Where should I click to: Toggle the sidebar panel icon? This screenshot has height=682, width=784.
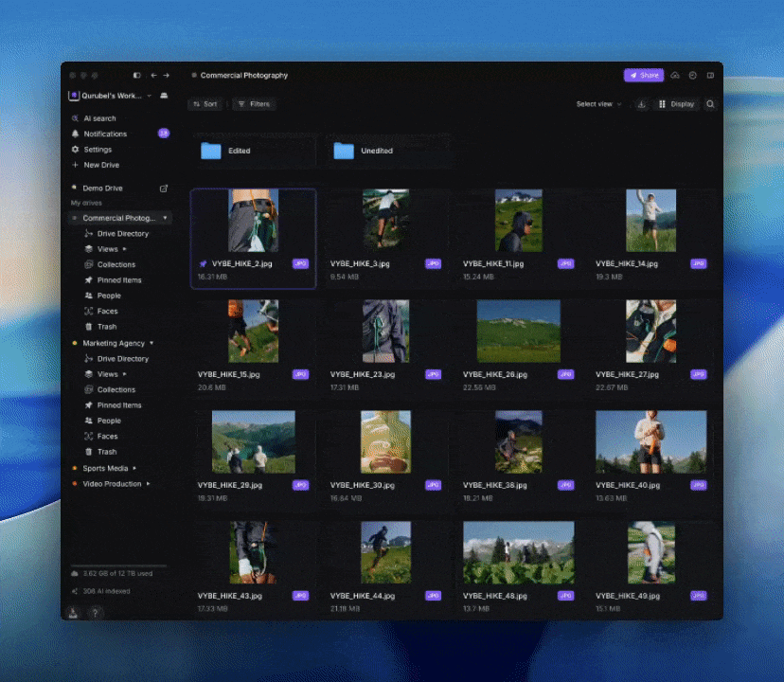click(x=137, y=75)
